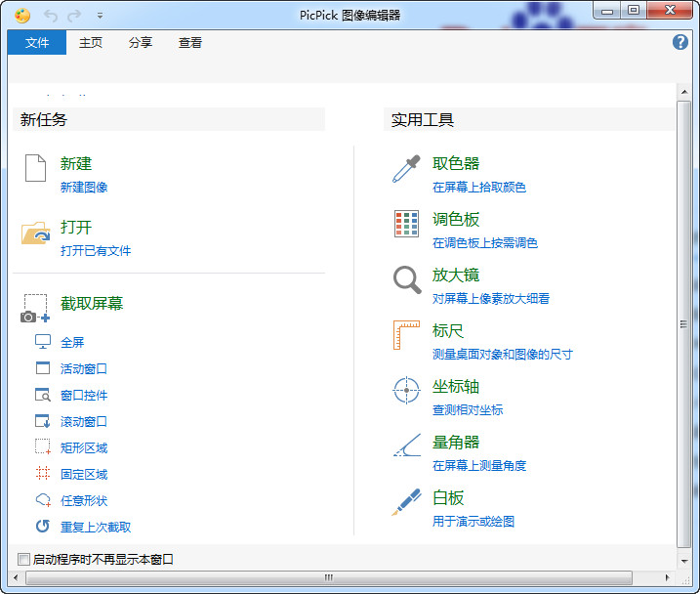Click the open folder icon
This screenshot has width=700, height=594.
[x=36, y=233]
